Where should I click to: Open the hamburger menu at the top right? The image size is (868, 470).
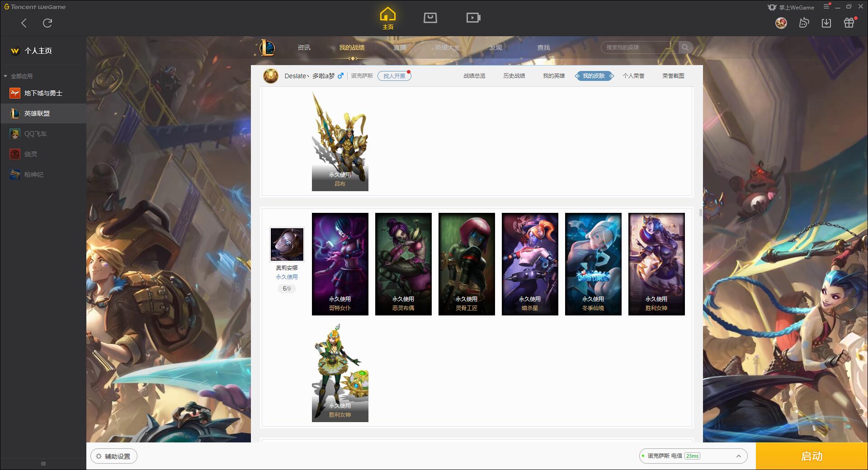coord(826,7)
